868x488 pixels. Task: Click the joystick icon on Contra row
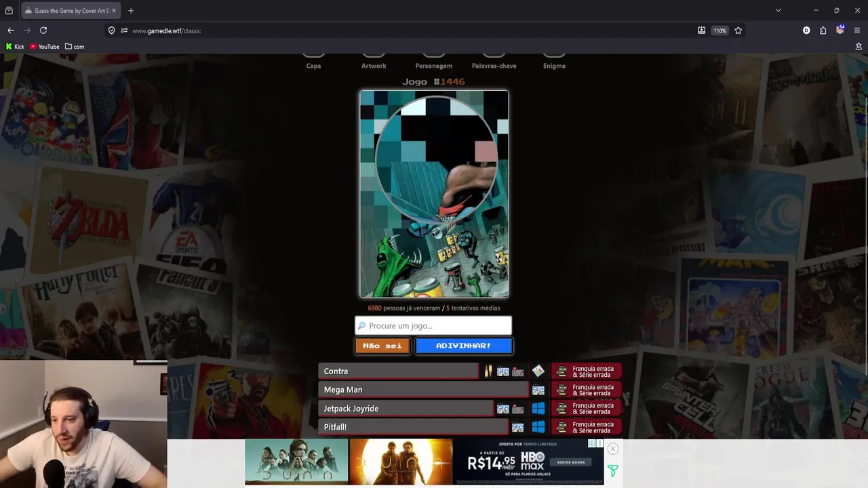point(518,372)
